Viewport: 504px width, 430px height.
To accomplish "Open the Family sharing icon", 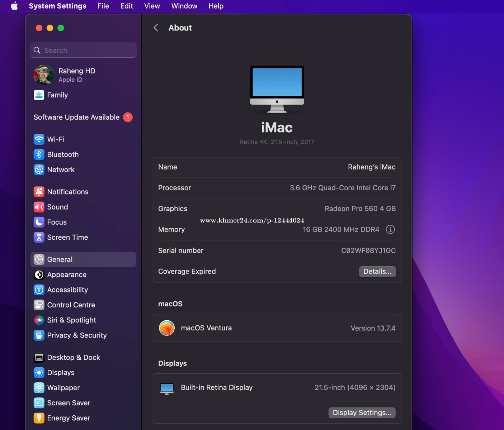I will point(39,95).
